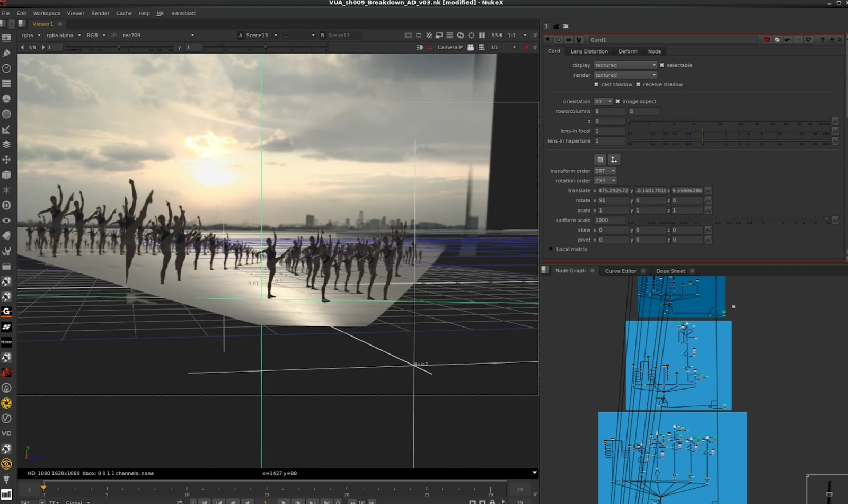Screen dimensions: 848x504
Task: Open the Render menu
Action: [100, 13]
